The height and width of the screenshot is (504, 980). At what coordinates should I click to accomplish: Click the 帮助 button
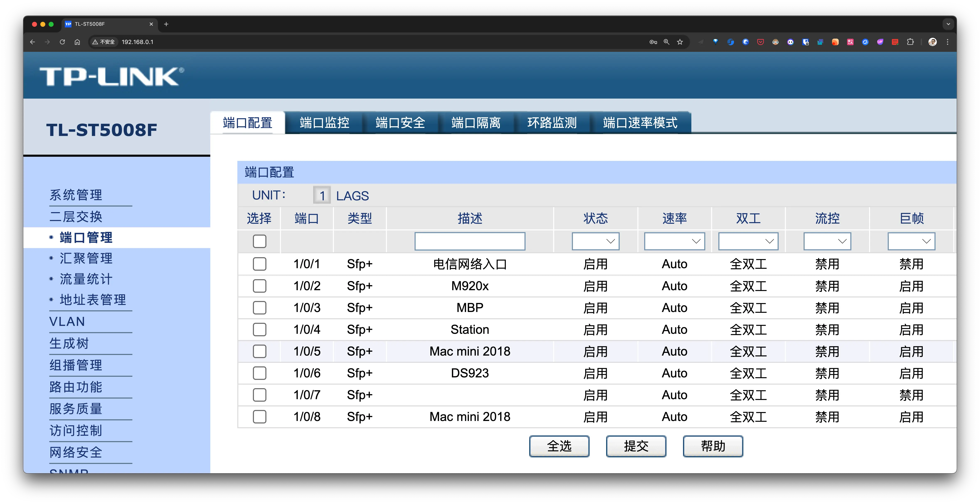[x=713, y=446]
